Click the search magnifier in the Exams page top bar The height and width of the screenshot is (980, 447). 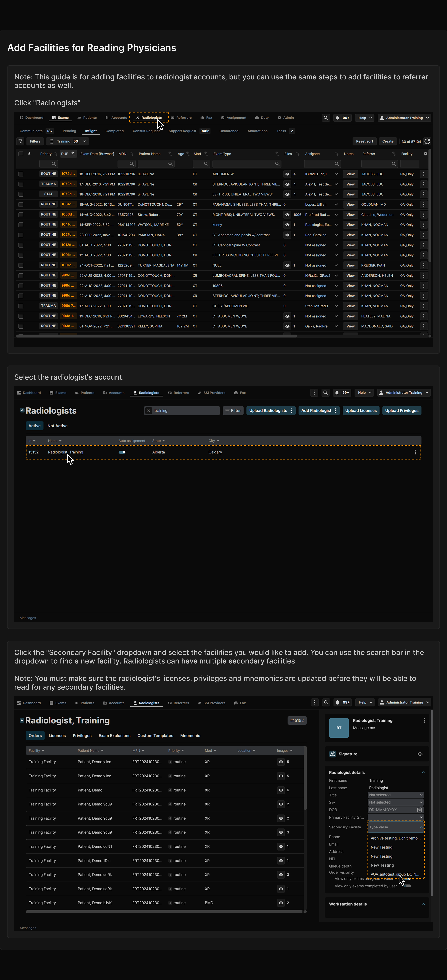point(326,118)
